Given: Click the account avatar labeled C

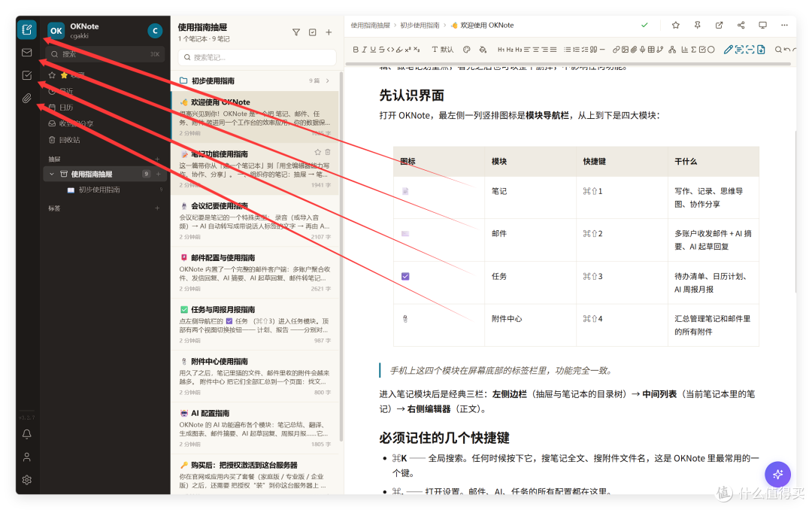Looking at the screenshot, I should 155,31.
